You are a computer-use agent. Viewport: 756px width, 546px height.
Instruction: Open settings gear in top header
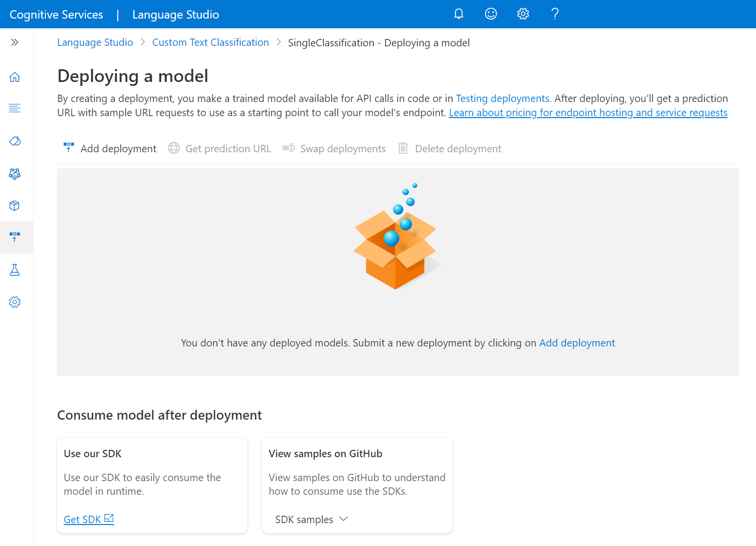523,14
